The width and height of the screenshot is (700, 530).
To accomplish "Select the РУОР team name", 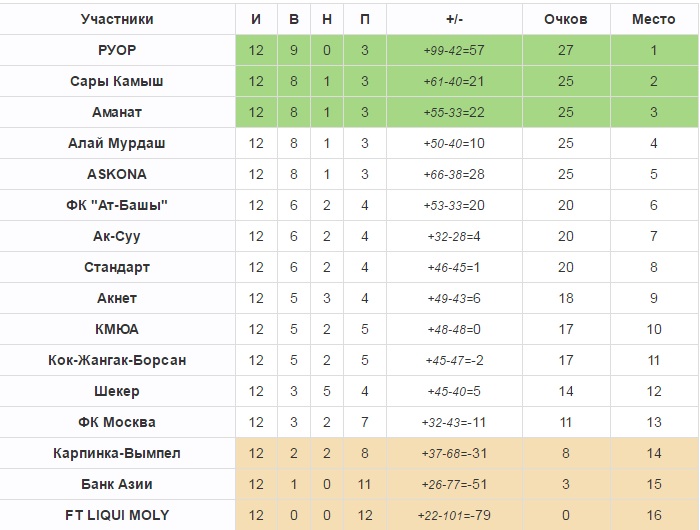I will [117, 50].
